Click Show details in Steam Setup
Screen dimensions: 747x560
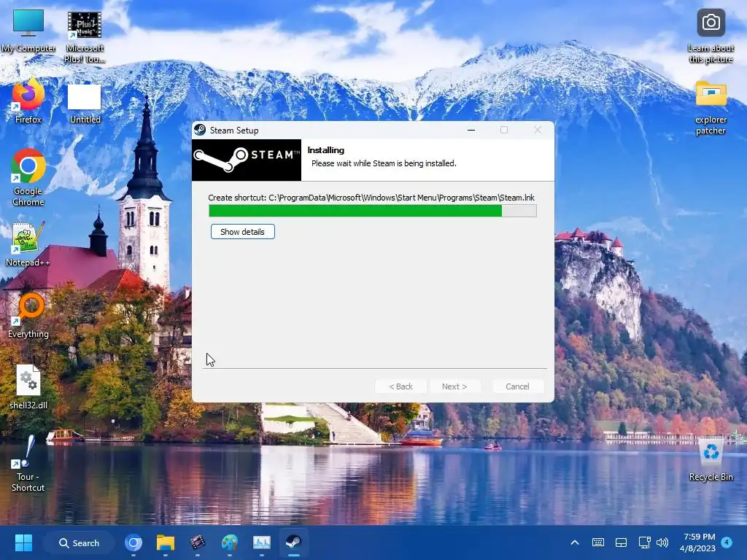coord(242,232)
